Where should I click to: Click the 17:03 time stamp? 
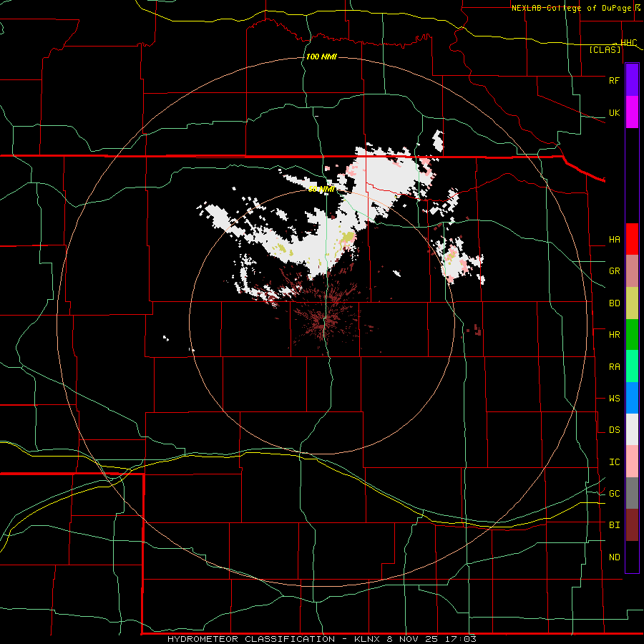(462, 639)
